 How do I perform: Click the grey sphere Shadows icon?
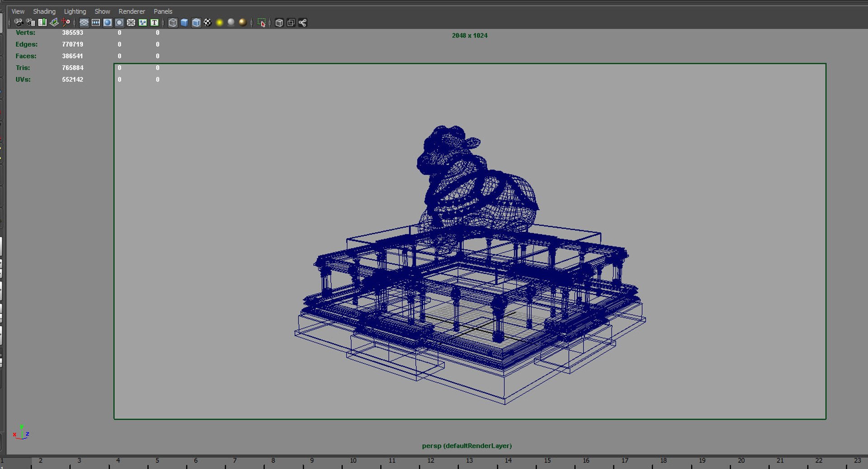click(x=231, y=23)
